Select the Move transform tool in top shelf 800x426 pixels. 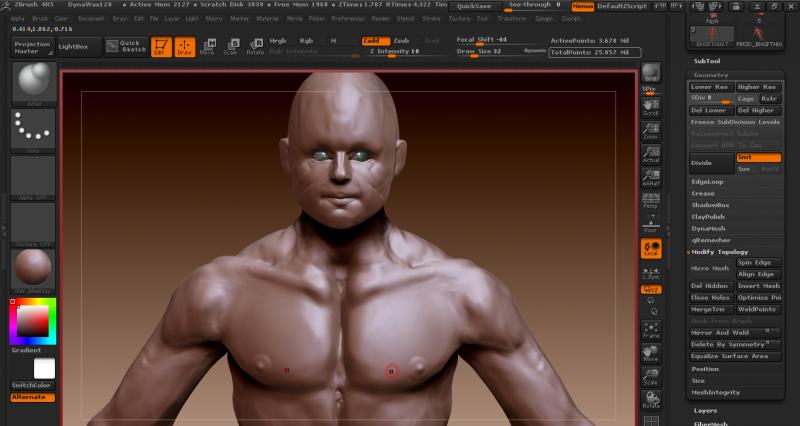(208, 47)
